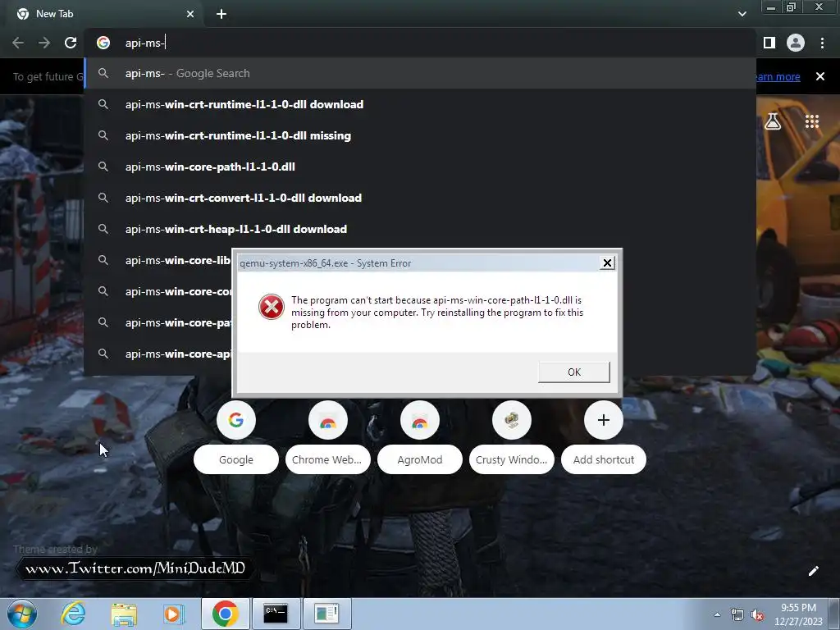
Task: Open the muted volume tray icon
Action: click(x=757, y=615)
